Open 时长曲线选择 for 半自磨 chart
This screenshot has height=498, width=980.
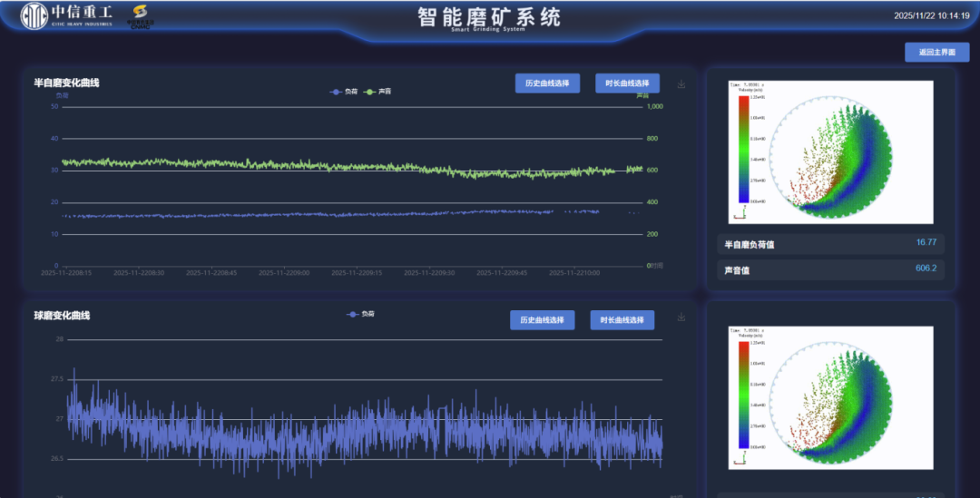pos(627,83)
